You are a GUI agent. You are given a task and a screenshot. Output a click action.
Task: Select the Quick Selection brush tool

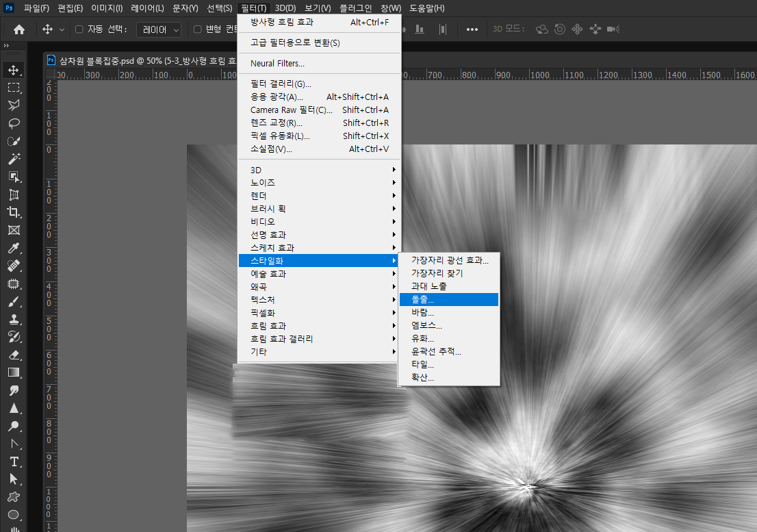click(14, 141)
